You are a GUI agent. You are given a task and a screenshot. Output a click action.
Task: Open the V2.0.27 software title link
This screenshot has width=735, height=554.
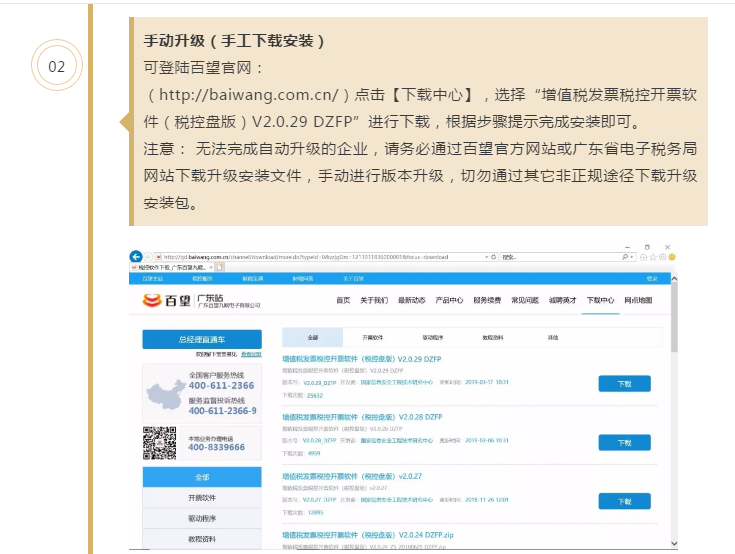tap(351, 477)
